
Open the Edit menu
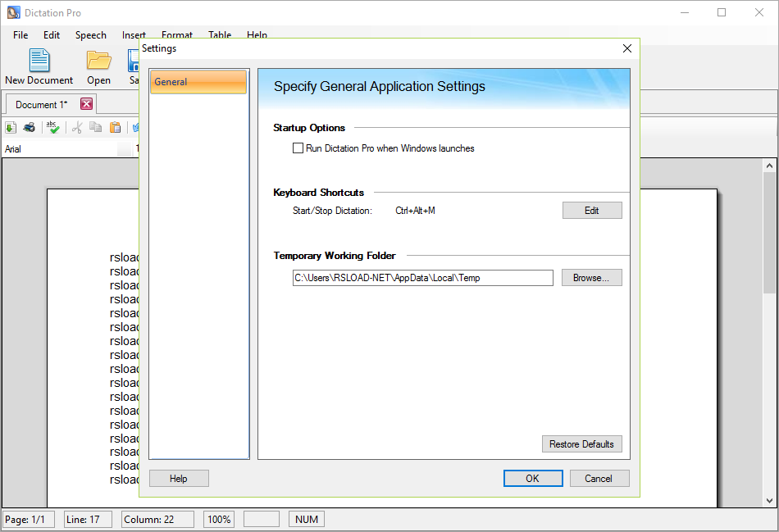[x=51, y=34]
